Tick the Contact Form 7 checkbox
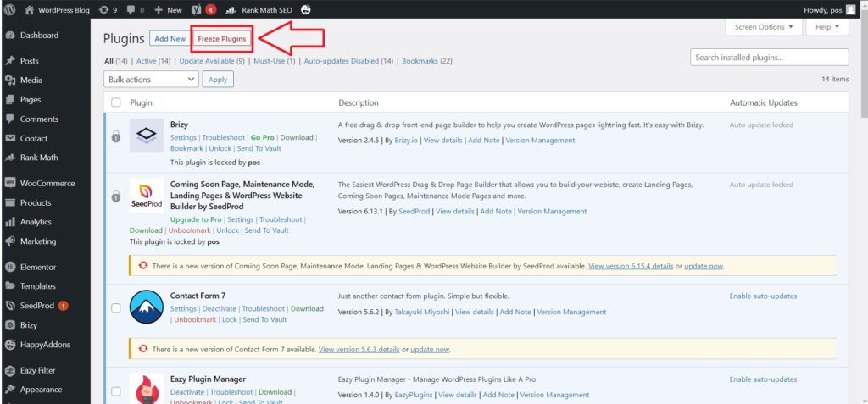 pos(115,307)
